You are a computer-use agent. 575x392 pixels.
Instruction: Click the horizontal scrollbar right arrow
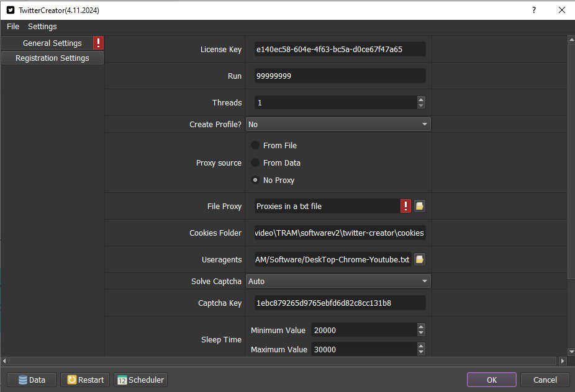[563, 361]
